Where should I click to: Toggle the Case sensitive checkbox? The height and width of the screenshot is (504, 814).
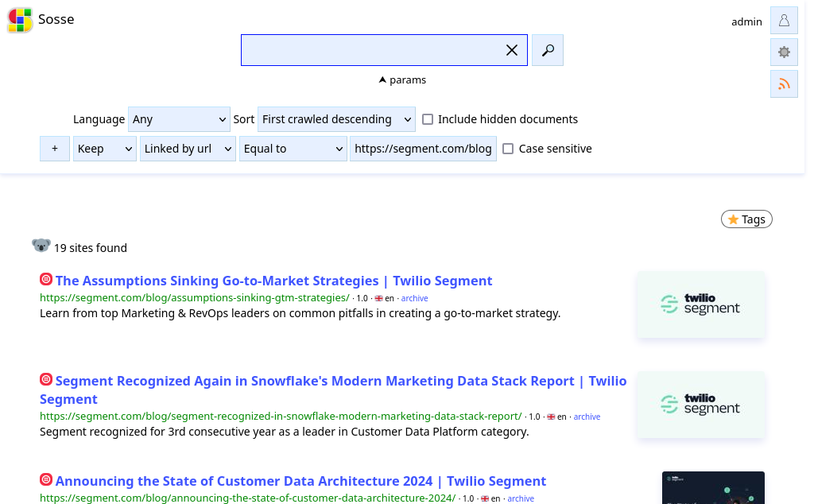point(508,149)
